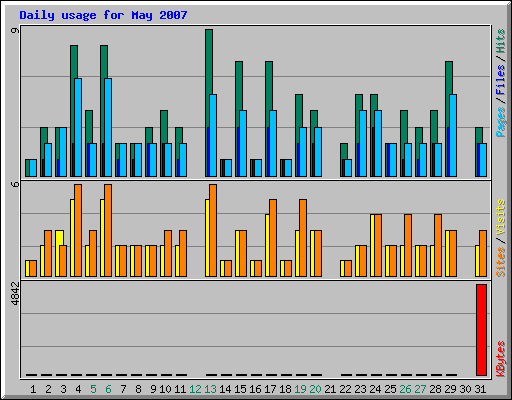The image size is (512, 400).
Task: Click day 21 on the x-axis
Action: [330, 389]
